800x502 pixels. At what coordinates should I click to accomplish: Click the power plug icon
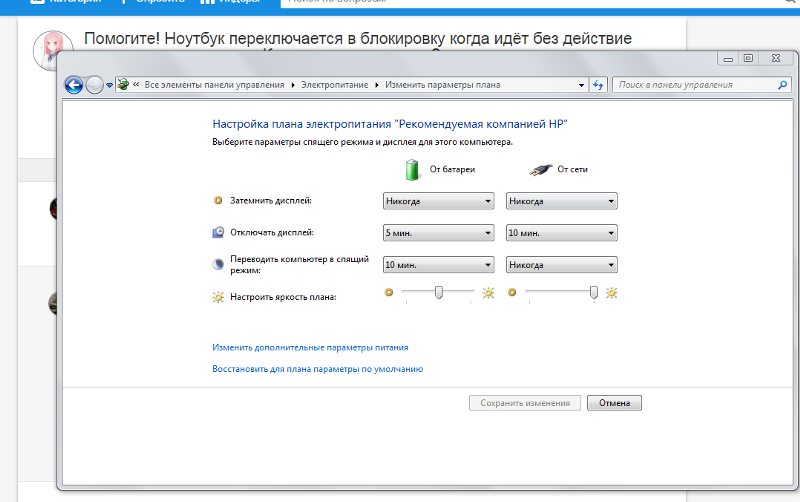540,170
